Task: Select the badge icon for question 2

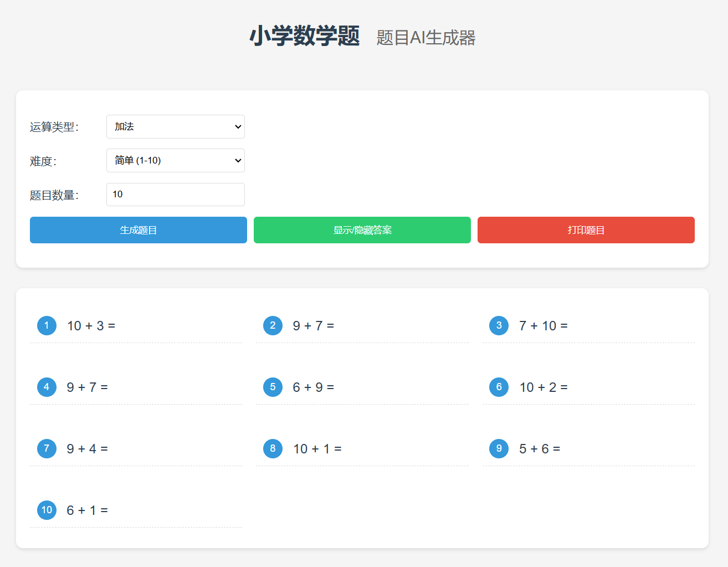Action: (273, 325)
